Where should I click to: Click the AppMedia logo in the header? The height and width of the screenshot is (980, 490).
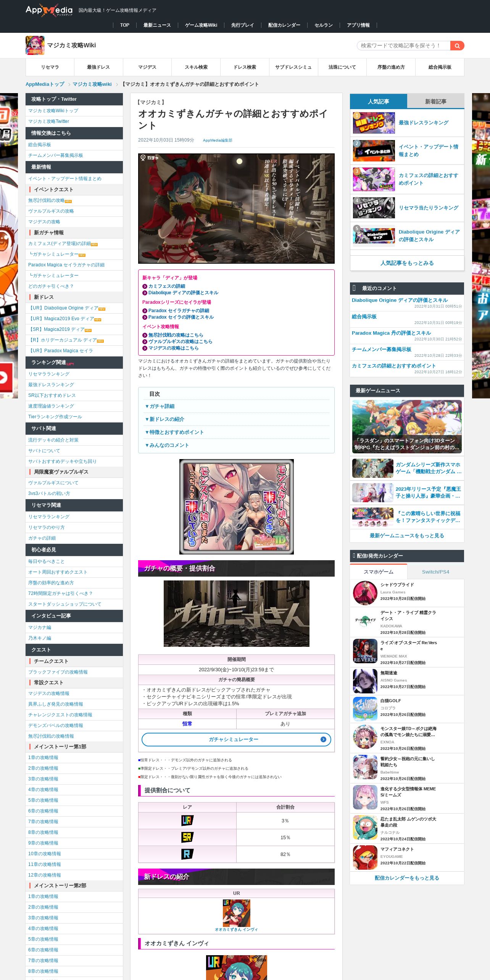(x=49, y=10)
